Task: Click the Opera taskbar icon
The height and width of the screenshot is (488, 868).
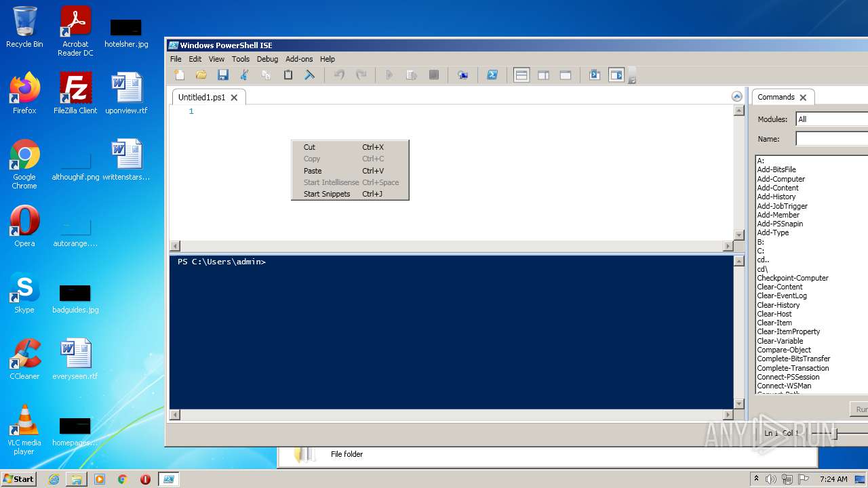Action: [145, 479]
